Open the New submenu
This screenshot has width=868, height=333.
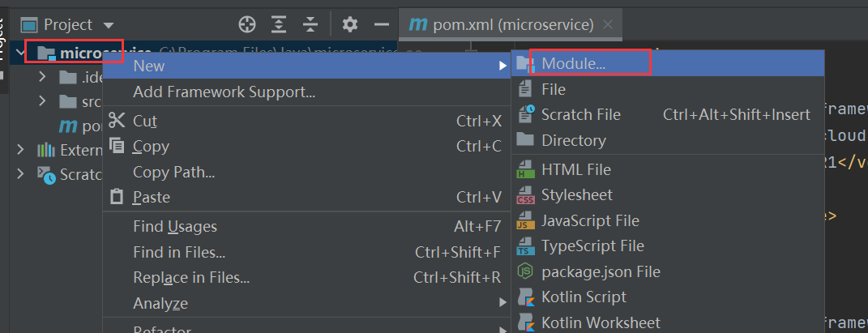[306, 66]
